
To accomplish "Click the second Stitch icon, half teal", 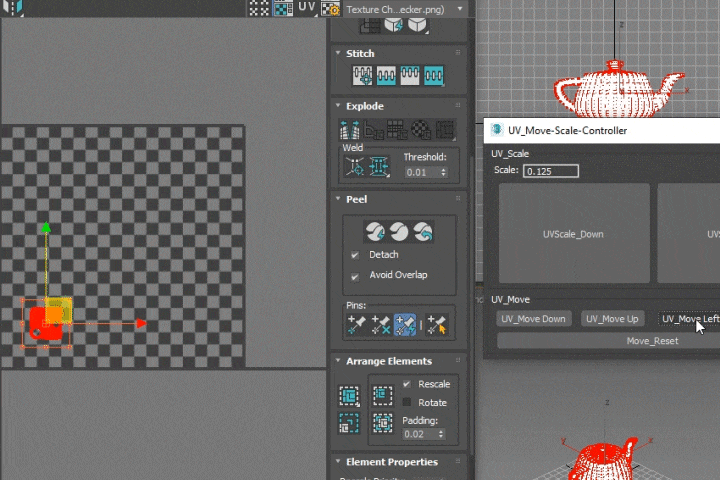I will pyautogui.click(x=386, y=75).
